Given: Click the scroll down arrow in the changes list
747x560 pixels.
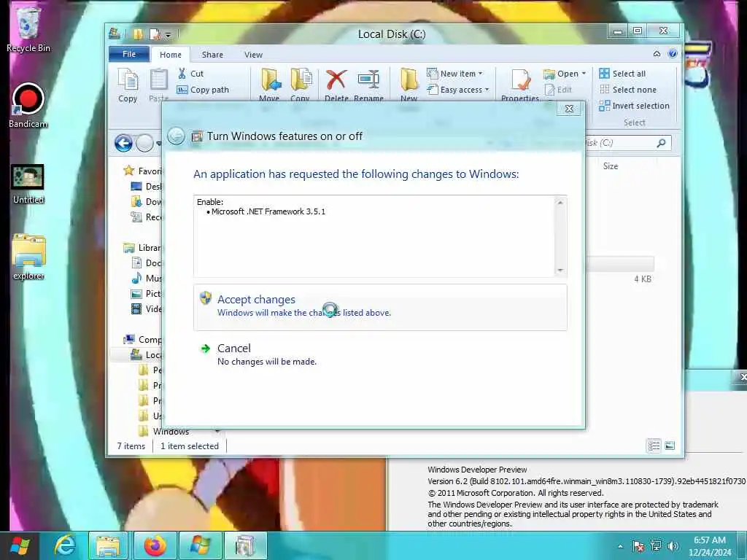Looking at the screenshot, I should [560, 270].
